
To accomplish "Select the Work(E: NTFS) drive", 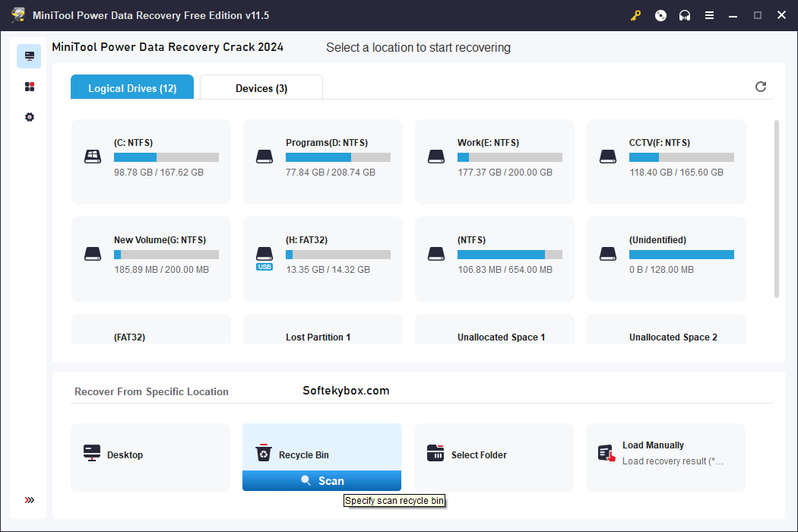I will pos(494,160).
